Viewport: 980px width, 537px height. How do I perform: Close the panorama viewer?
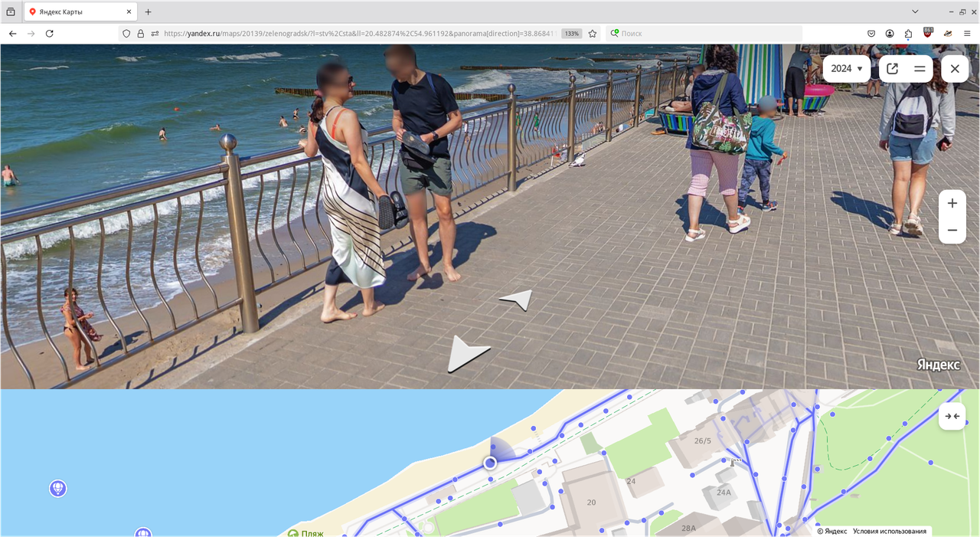click(x=955, y=69)
